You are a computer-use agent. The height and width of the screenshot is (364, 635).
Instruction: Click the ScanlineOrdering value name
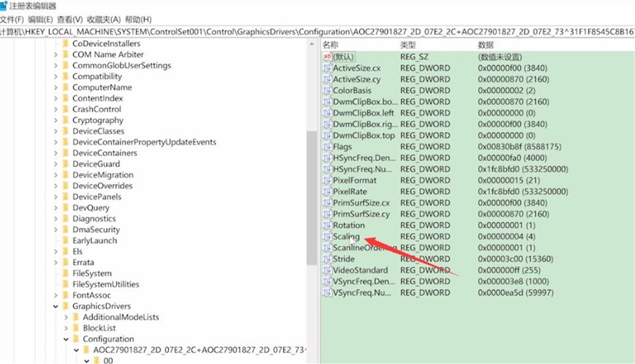pos(365,247)
